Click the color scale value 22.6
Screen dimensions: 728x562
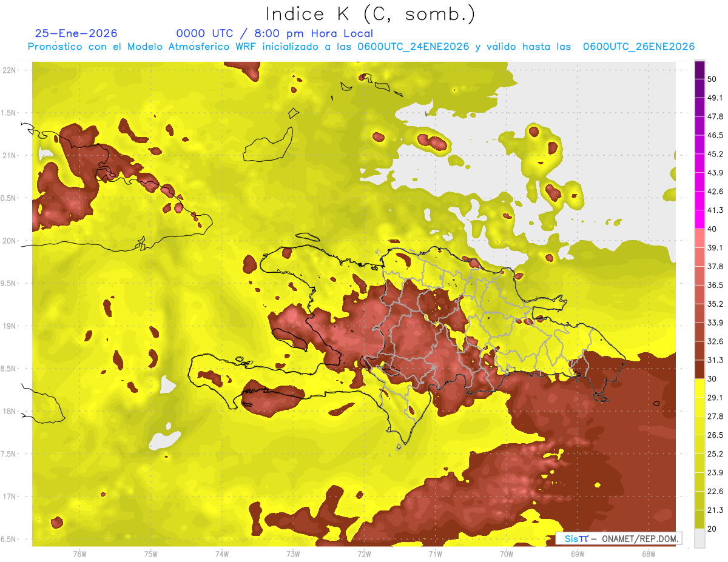(x=715, y=492)
